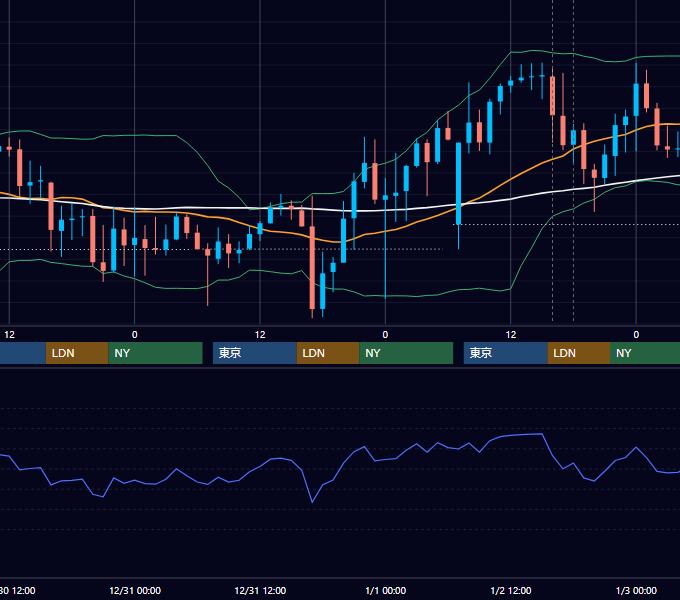
Task: Click hour label 0 above 1/1 00:00
Action: (x=385, y=335)
